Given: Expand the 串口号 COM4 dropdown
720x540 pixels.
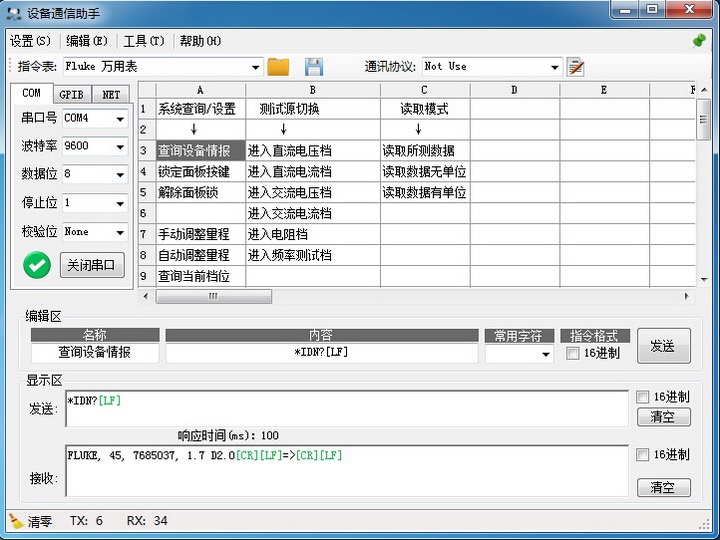Looking at the screenshot, I should [120, 119].
